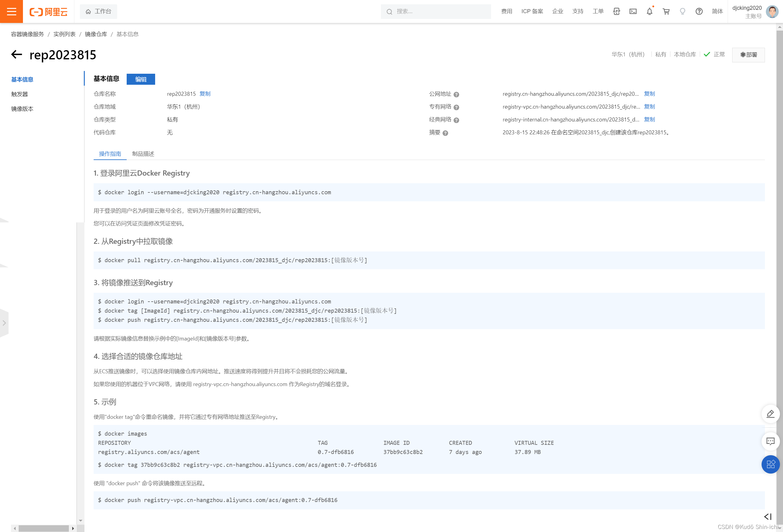Screen dimensions: 783x532
Task: Collapse the bottom-right floating widget arrow
Action: 767,516
